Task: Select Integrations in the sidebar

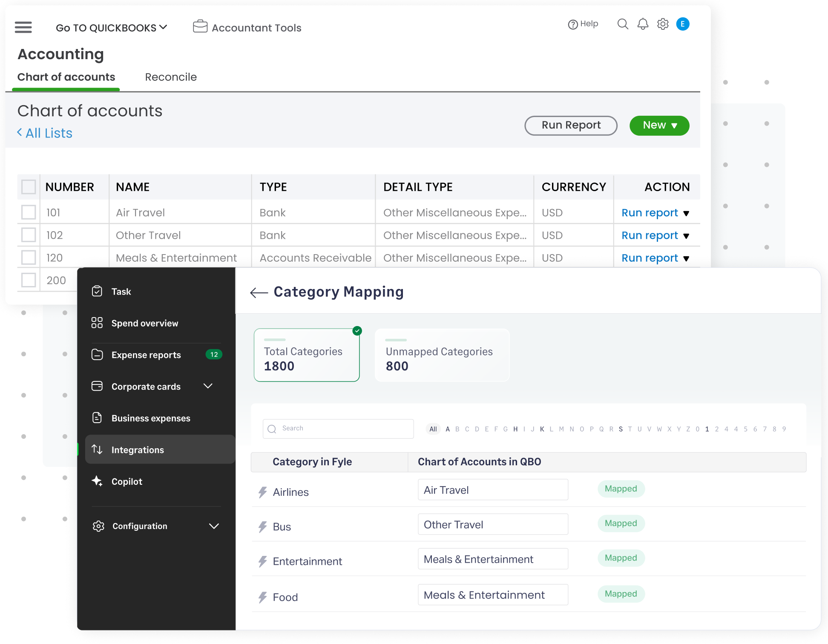Action: [x=138, y=449]
